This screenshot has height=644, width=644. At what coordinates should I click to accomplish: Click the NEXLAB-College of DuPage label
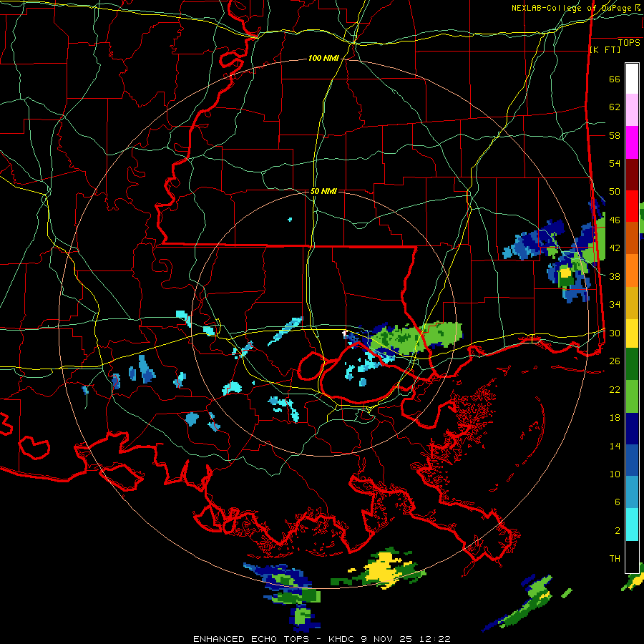(576, 8)
